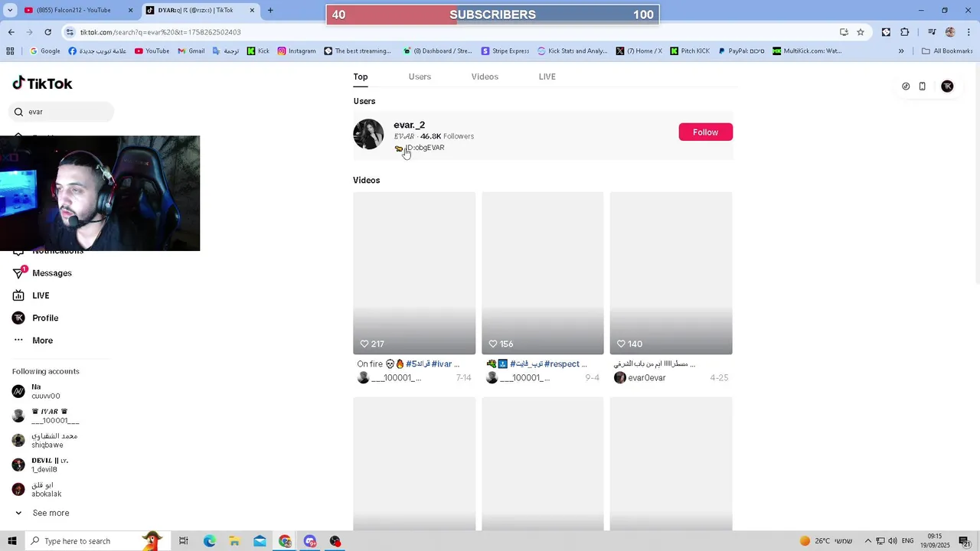Open the Chrome profile avatar
The height and width of the screenshot is (551, 980).
click(x=950, y=32)
